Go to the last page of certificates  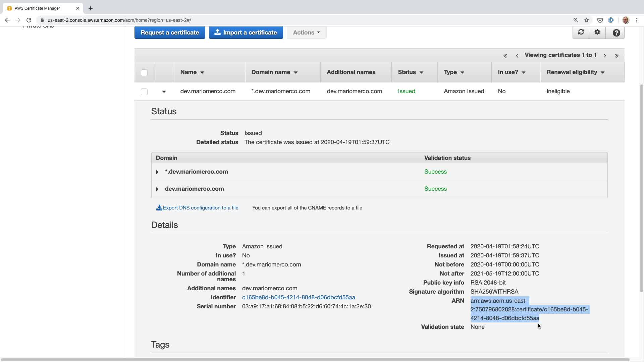pyautogui.click(x=616, y=56)
